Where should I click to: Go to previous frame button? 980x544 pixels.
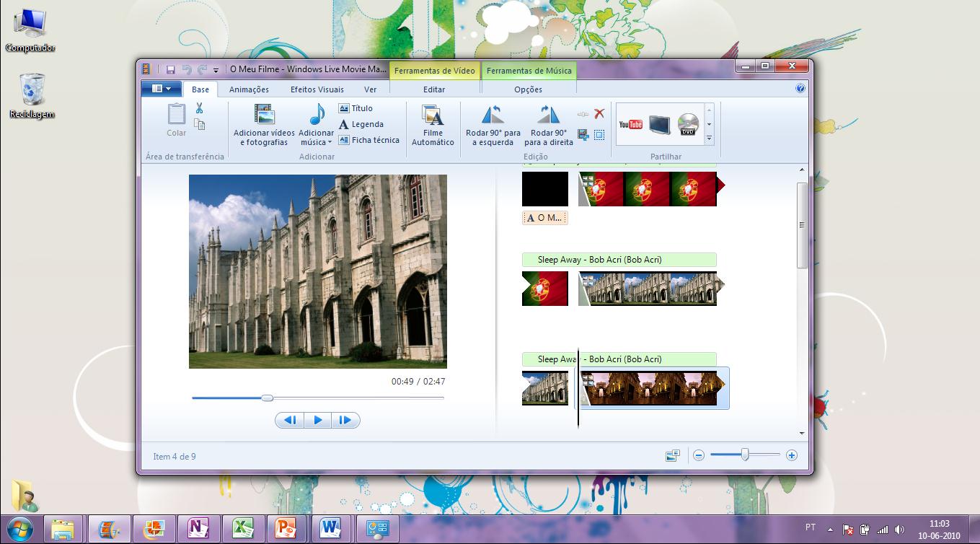[290, 420]
